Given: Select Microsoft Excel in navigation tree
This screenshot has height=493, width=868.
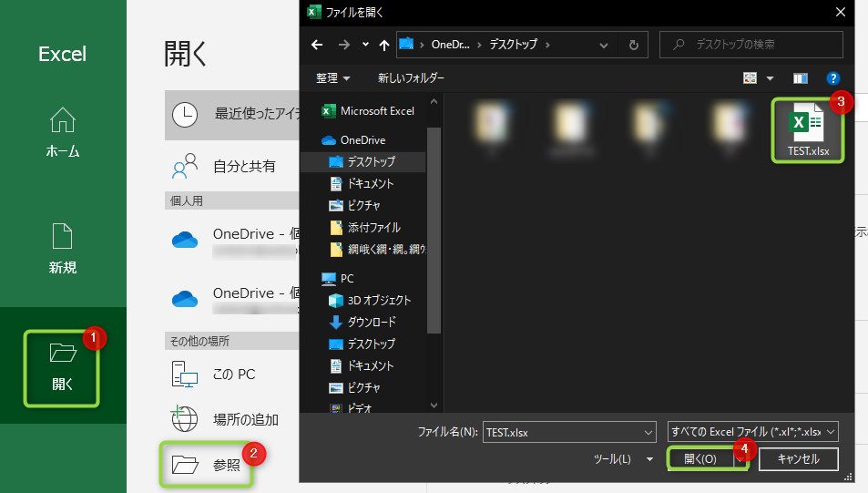Looking at the screenshot, I should pos(368,111).
